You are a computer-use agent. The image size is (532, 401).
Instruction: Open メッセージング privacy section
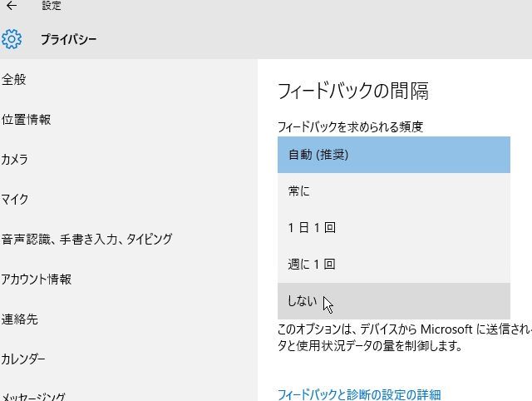pyautogui.click(x=33, y=397)
